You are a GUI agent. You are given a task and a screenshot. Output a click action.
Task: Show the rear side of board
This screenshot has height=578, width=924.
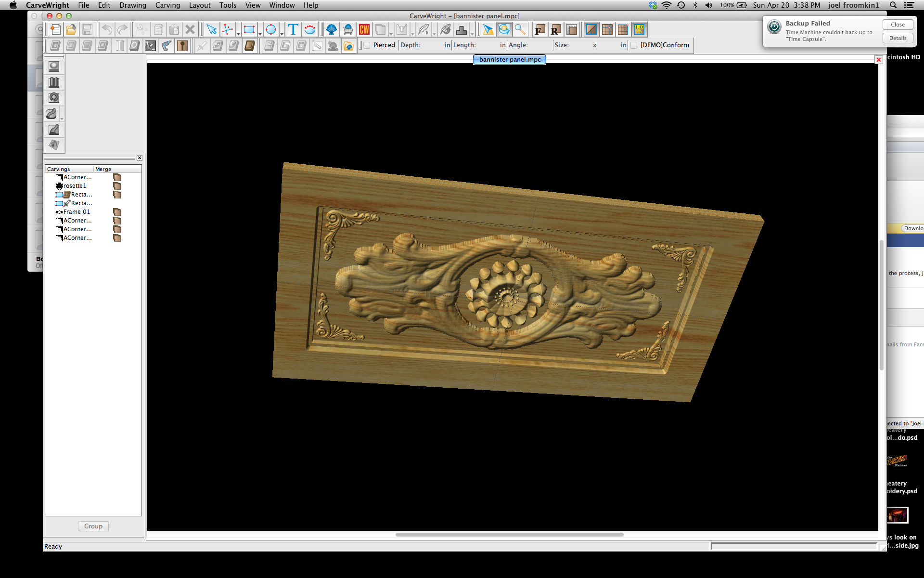(556, 29)
